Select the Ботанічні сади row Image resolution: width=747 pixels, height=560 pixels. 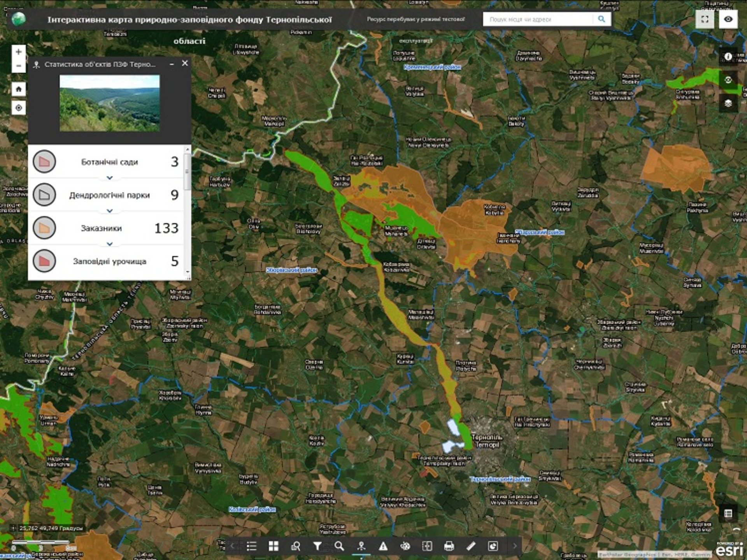pyautogui.click(x=106, y=162)
